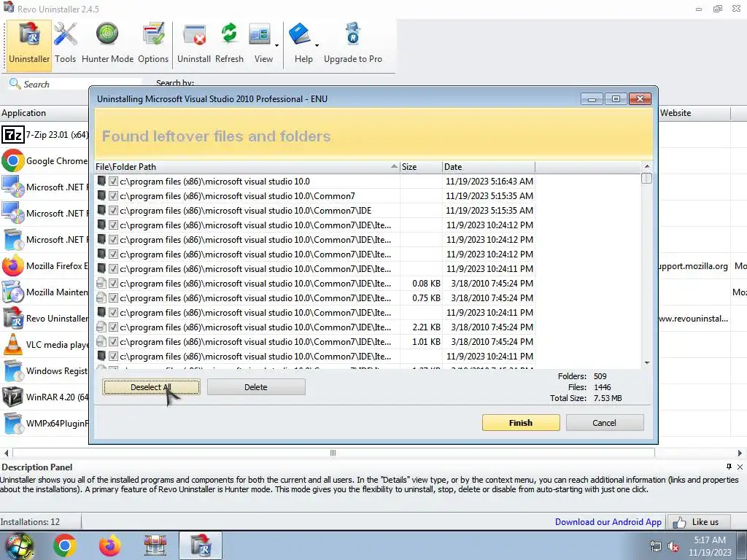Click the Cancel button
Viewport: 747px width, 560px height.
(x=605, y=423)
